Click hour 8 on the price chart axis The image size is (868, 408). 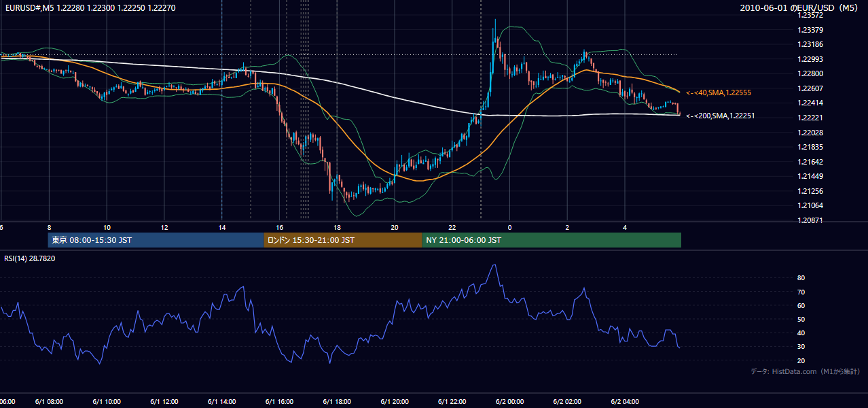tap(49, 226)
